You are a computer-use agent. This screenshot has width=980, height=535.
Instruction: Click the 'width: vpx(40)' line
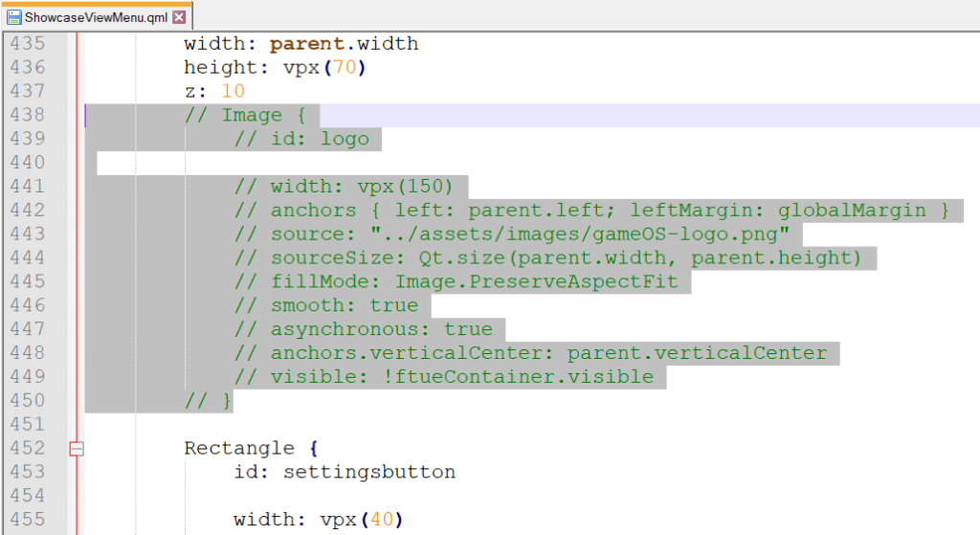coord(319,520)
